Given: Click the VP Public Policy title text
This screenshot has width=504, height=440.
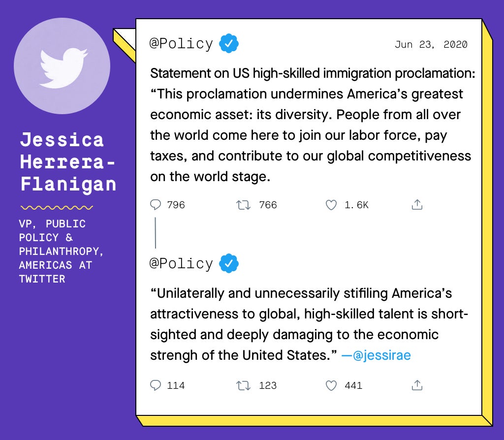Looking at the screenshot, I should point(61,251).
